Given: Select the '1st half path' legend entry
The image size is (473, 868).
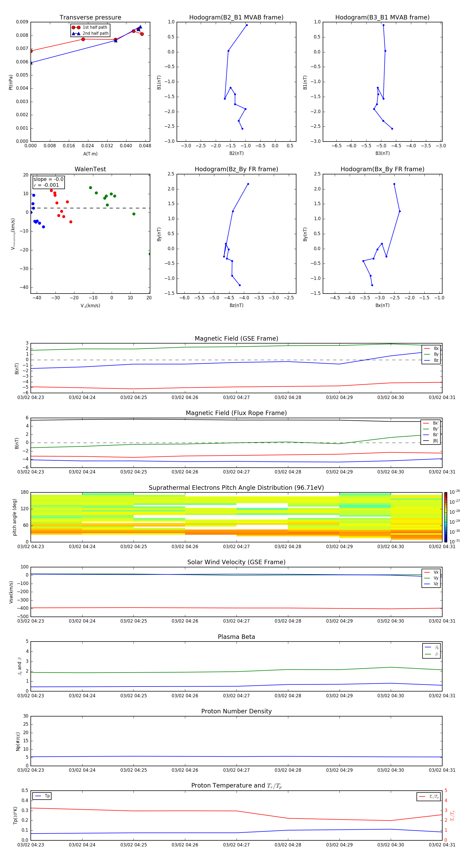Looking at the screenshot, I should [x=90, y=27].
